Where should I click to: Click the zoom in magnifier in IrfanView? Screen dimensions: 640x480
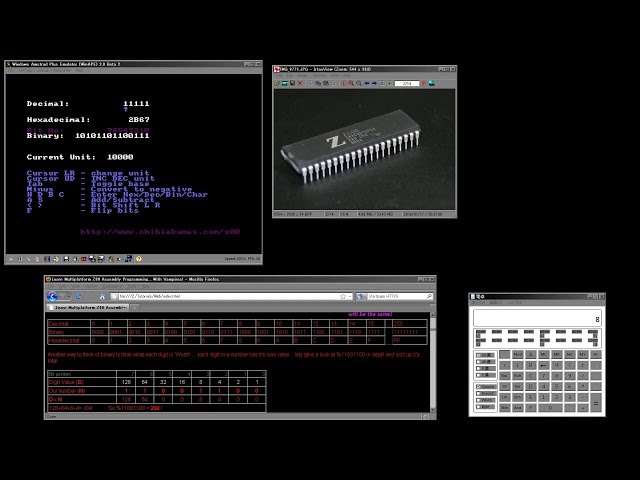click(351, 83)
